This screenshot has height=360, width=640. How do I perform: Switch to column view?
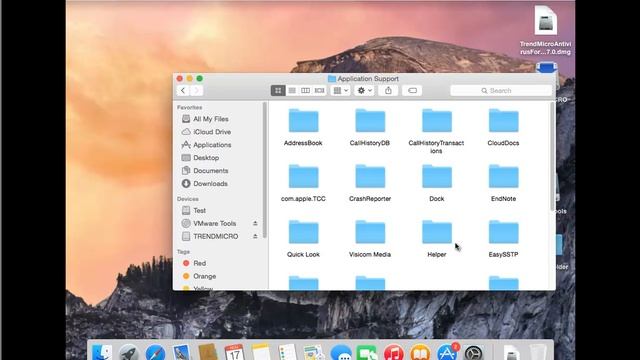[305, 91]
